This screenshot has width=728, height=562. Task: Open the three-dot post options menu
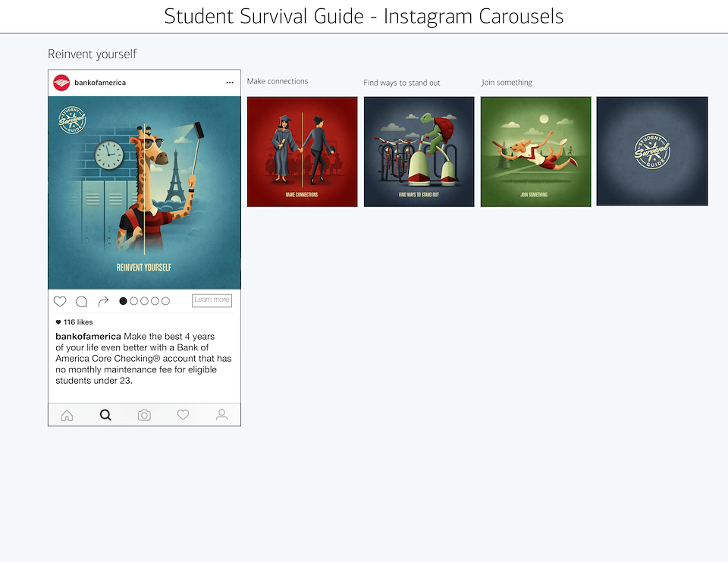point(230,83)
